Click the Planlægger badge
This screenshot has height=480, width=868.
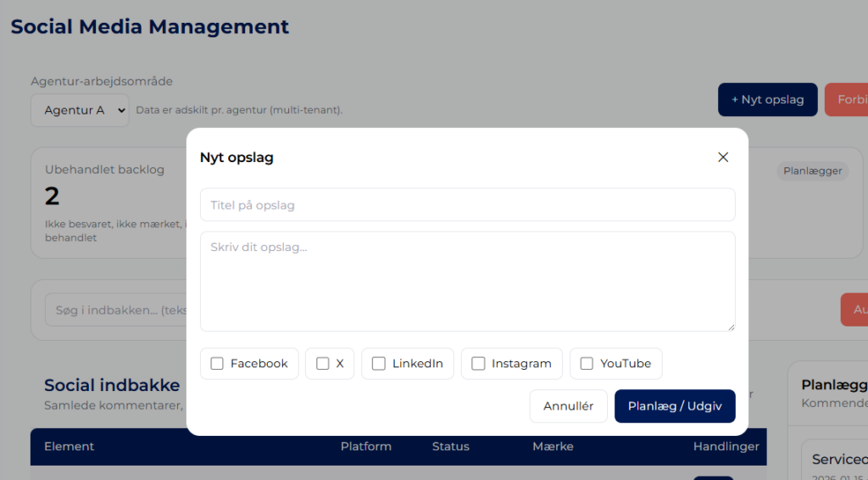[x=812, y=170]
